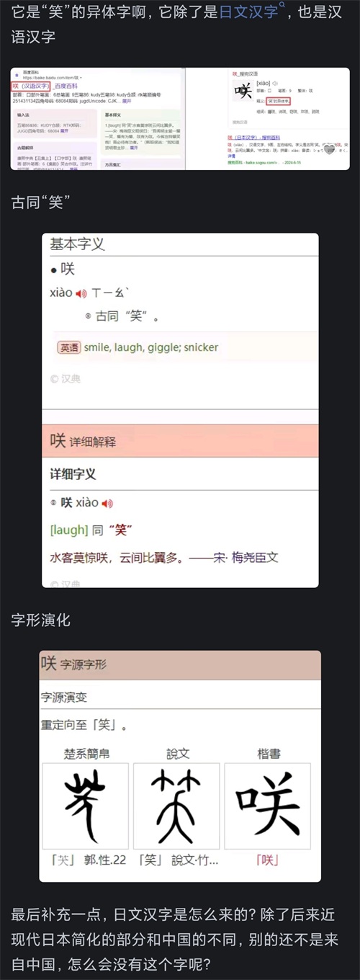The image size is (360, 980).
Task: Click the 咲 bullet entry under 基本字义
Action: click(63, 269)
